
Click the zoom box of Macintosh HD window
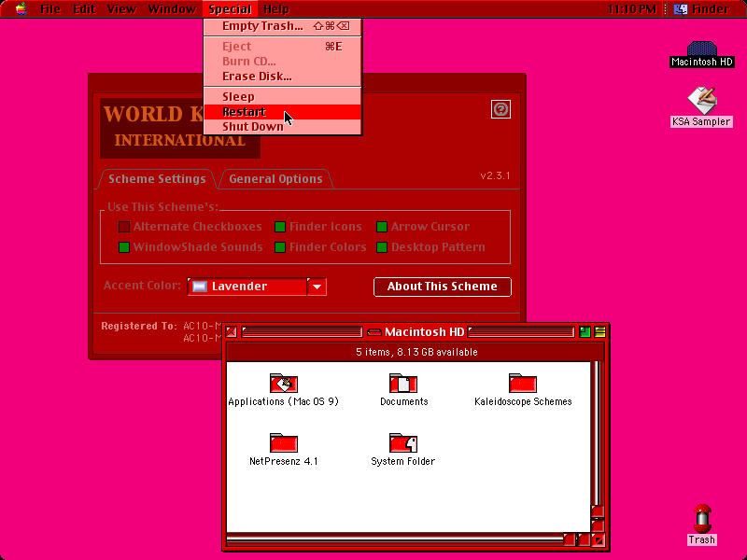(x=585, y=332)
